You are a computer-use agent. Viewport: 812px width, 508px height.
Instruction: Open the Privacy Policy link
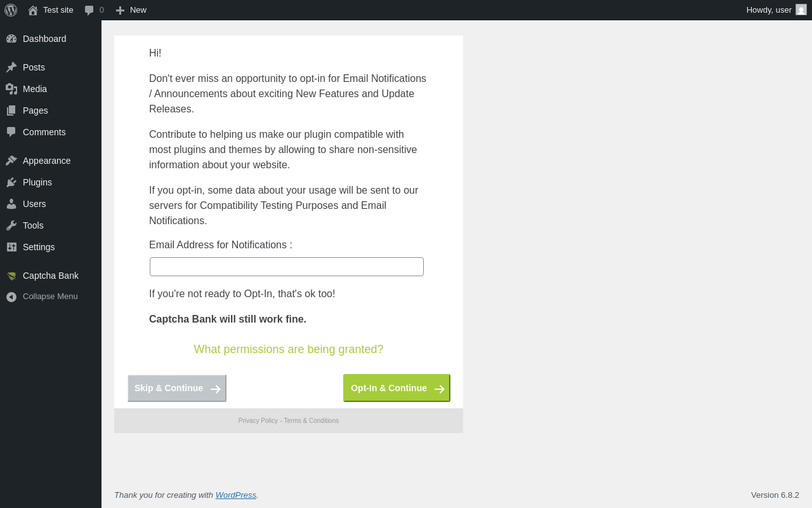tap(258, 421)
